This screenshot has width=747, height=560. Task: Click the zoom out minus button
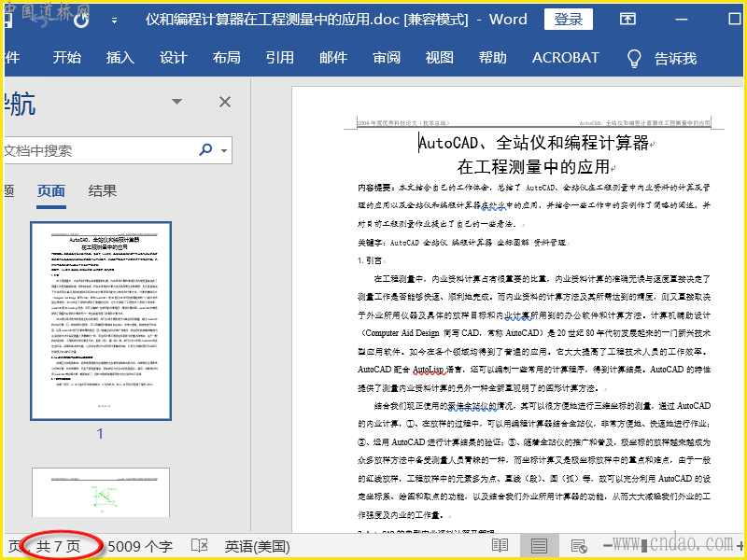tap(608, 546)
